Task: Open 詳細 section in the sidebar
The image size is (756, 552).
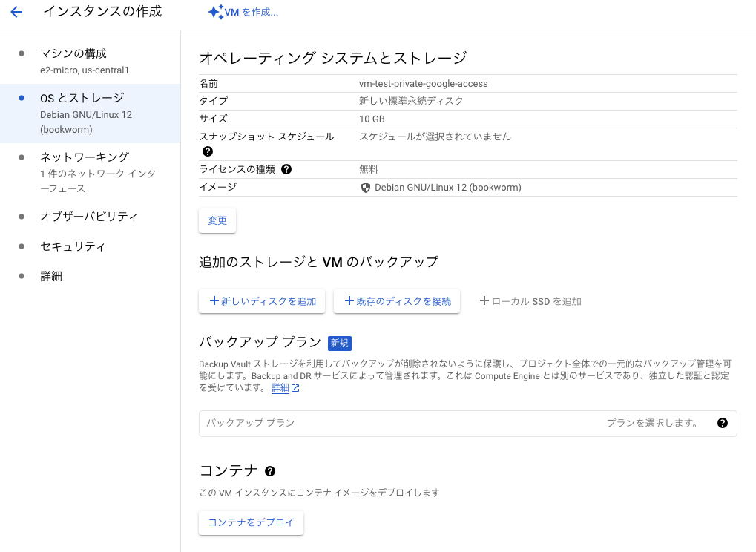Action: pos(91,276)
